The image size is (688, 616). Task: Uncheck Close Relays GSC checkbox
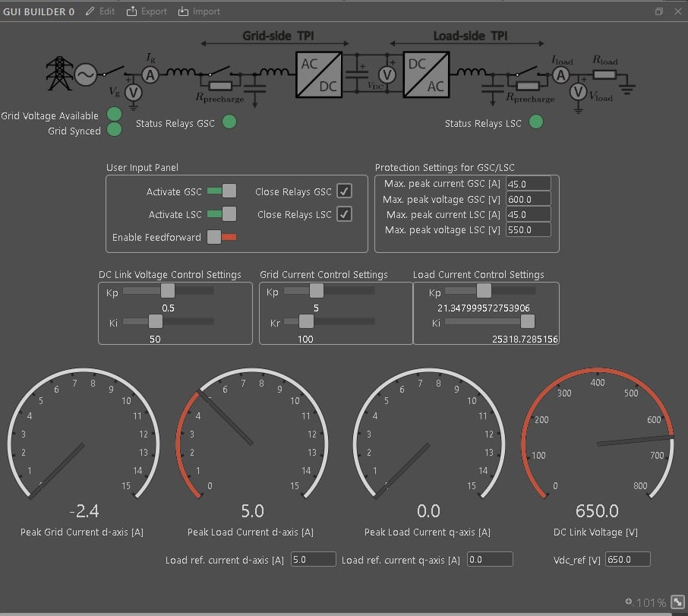345,191
